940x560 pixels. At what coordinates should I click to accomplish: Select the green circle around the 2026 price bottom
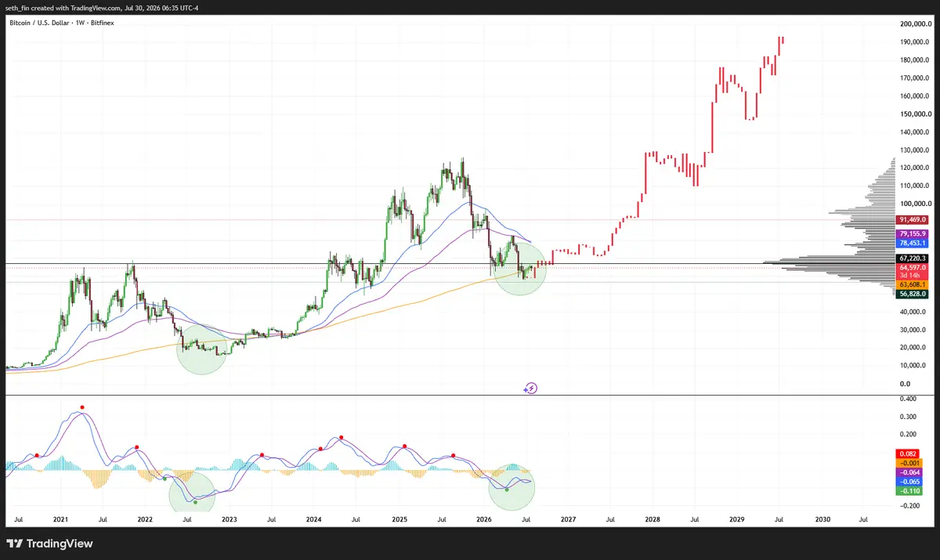pos(520,267)
